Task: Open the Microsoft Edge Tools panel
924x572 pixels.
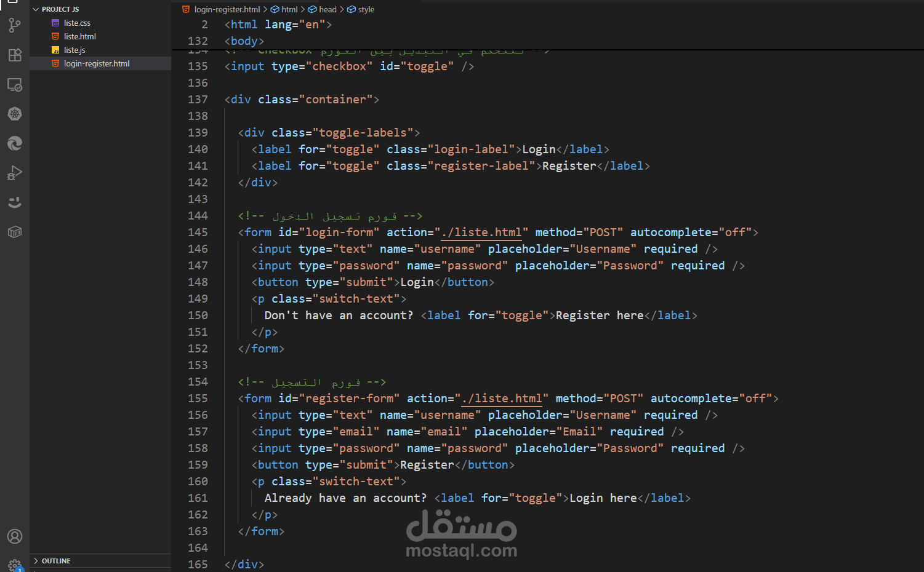Action: (x=15, y=143)
